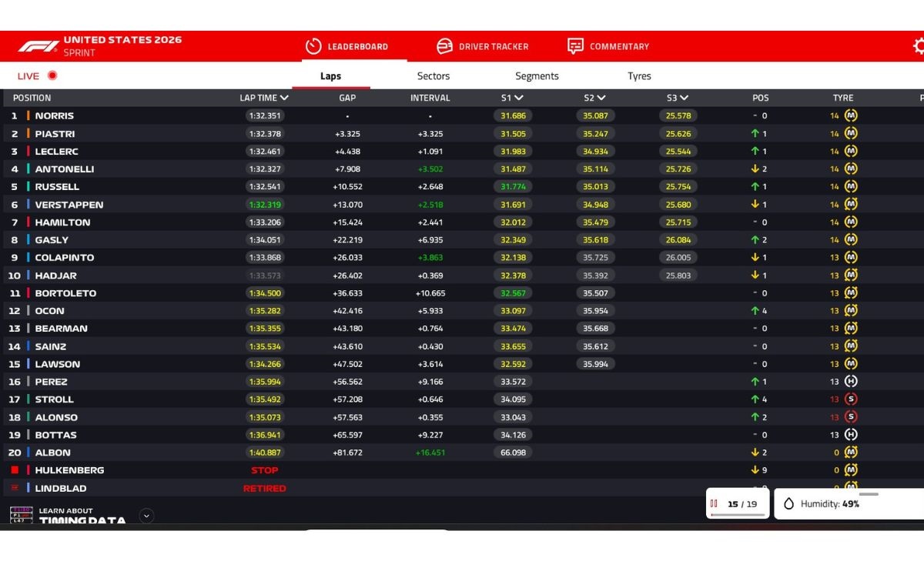Click the RETIRED status for Lindblad
Image resolution: width=924 pixels, height=561 pixels.
[x=265, y=488]
